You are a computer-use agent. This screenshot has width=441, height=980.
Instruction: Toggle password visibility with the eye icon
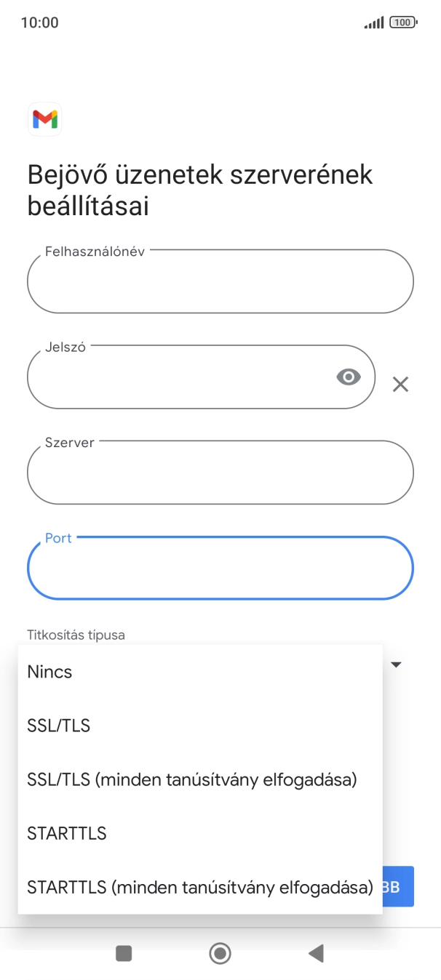click(x=349, y=377)
